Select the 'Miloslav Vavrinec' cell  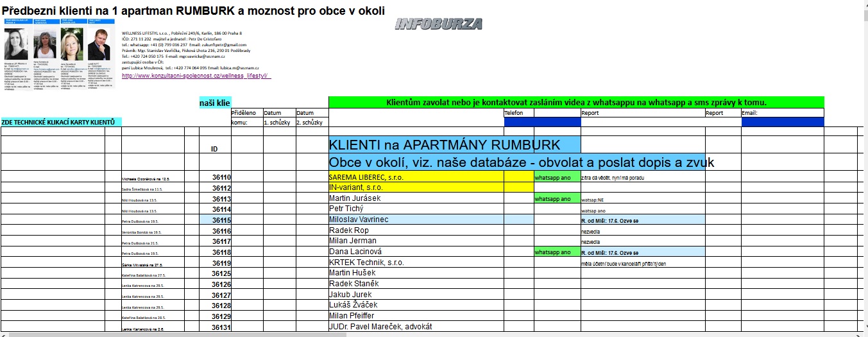click(416, 220)
